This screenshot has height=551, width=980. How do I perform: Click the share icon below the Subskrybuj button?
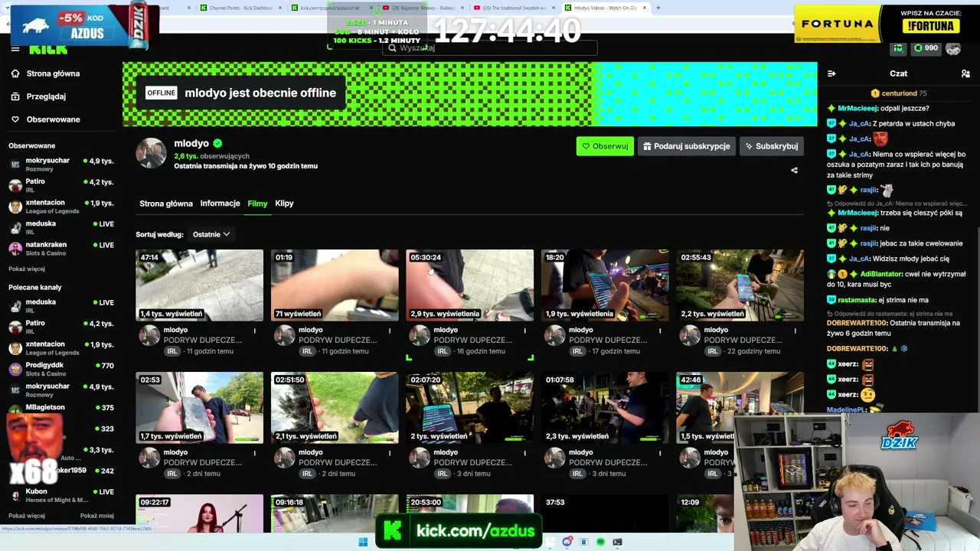coord(794,171)
